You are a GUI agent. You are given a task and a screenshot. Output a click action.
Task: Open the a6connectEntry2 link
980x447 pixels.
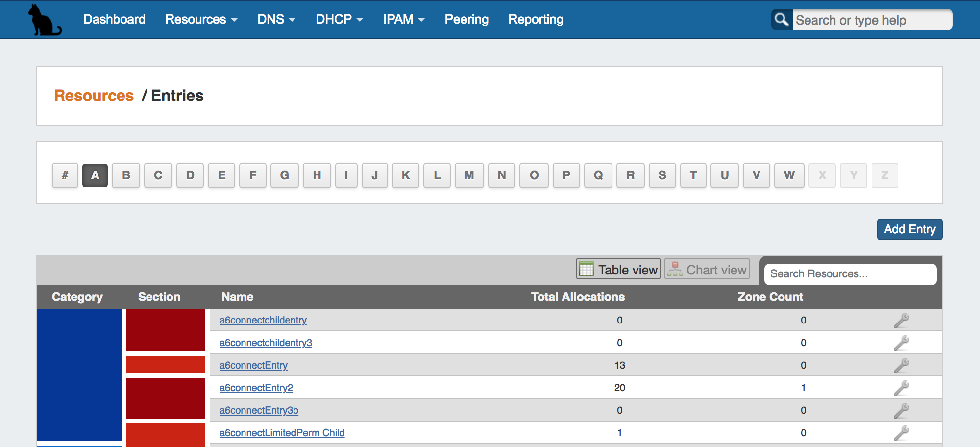256,388
